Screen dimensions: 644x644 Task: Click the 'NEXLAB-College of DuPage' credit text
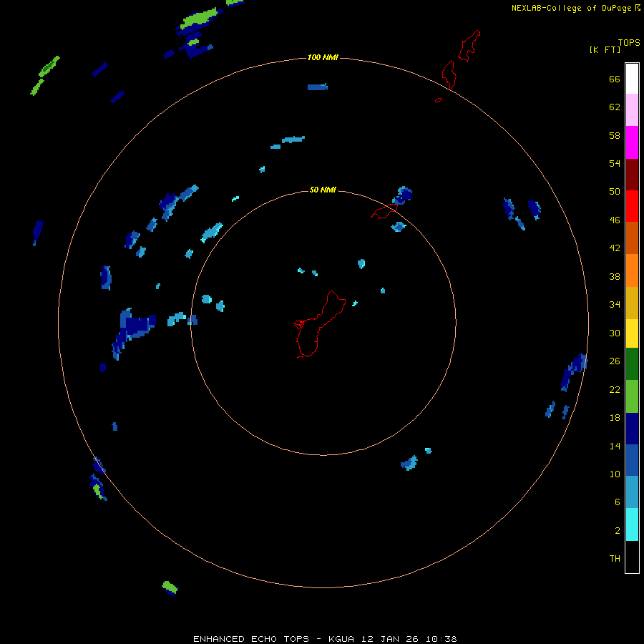point(571,8)
